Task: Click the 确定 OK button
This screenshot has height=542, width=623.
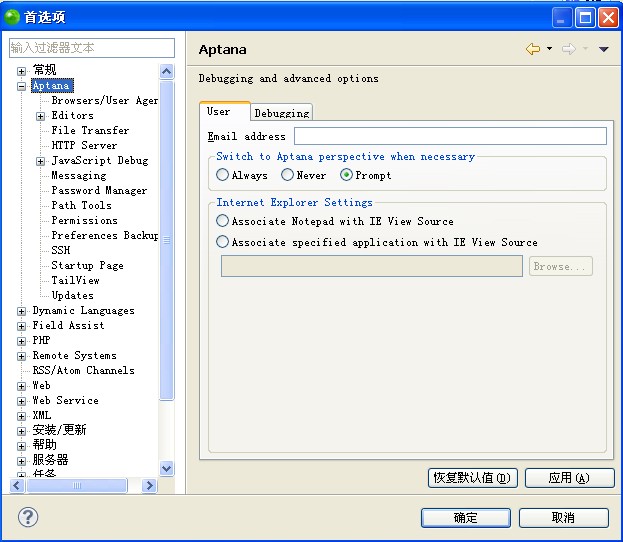Action: click(x=466, y=517)
